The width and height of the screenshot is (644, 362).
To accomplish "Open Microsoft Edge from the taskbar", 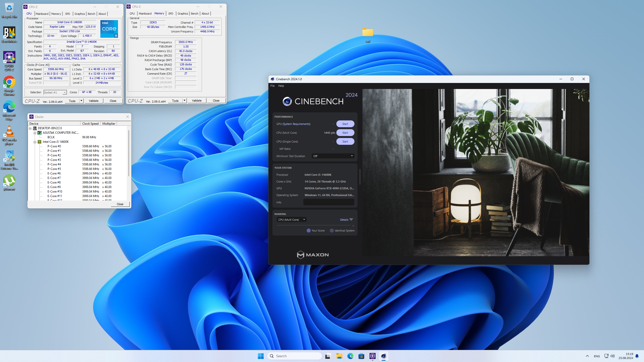I will tap(350, 356).
